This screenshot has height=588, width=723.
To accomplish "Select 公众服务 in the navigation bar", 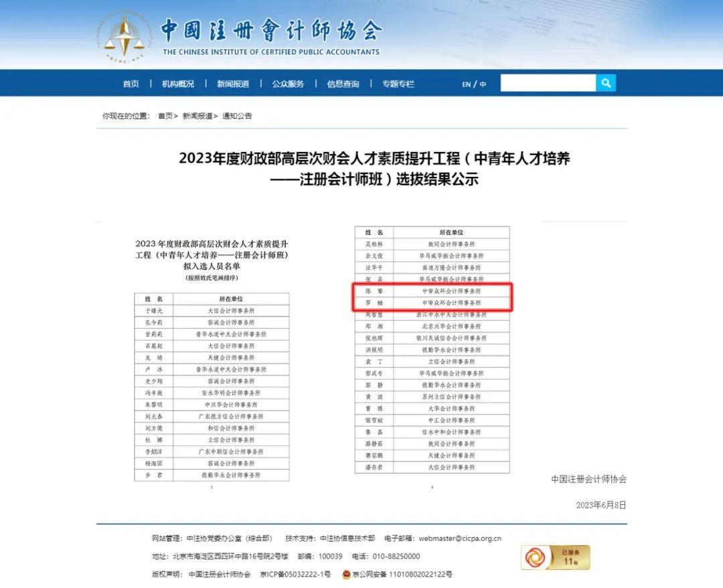I will click(x=288, y=84).
